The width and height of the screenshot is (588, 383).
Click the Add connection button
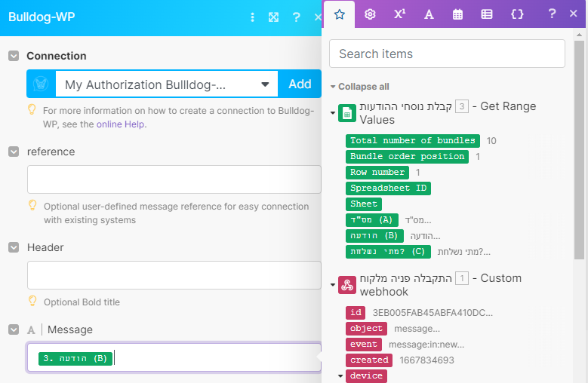click(300, 84)
